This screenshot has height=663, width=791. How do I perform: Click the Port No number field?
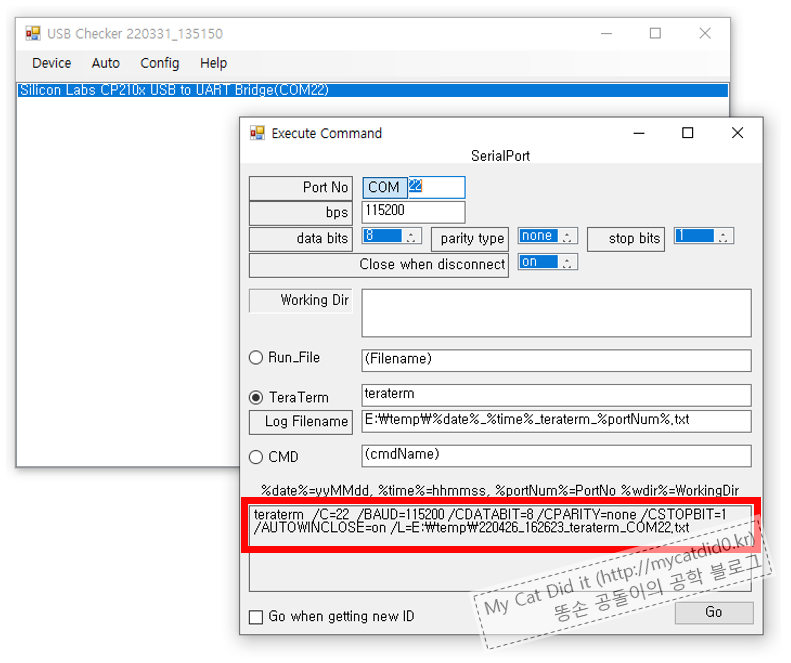pyautogui.click(x=436, y=187)
